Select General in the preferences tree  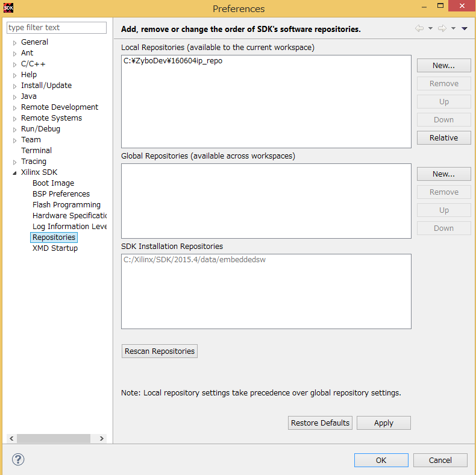tap(34, 42)
